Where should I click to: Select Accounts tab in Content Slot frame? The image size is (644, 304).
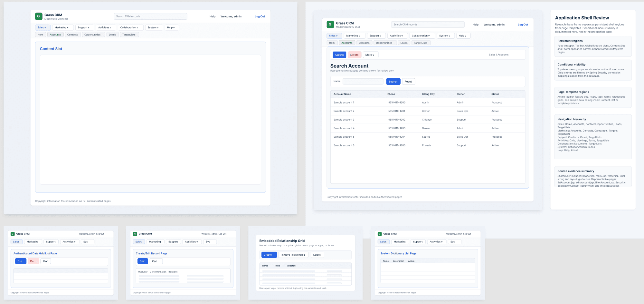coord(55,35)
